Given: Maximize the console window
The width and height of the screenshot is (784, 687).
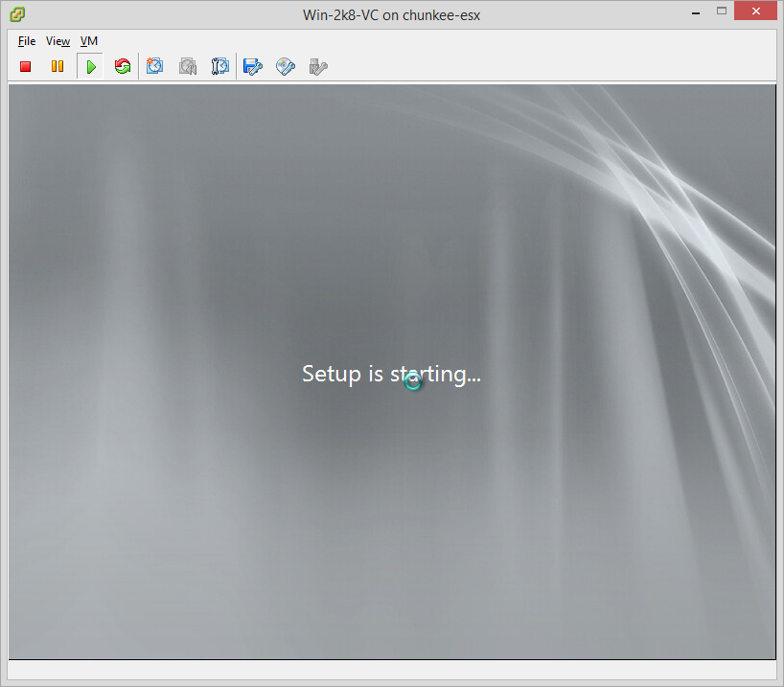Looking at the screenshot, I should click(722, 12).
